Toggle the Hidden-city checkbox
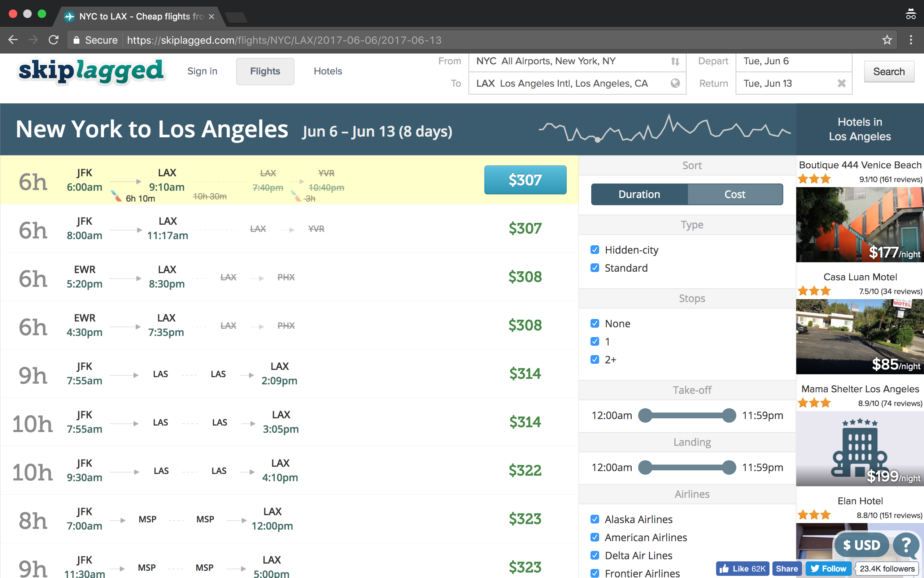924x578 pixels. [x=594, y=250]
